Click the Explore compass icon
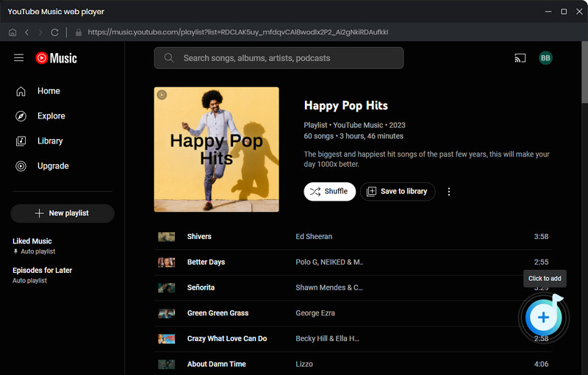588x375 pixels. tap(21, 116)
